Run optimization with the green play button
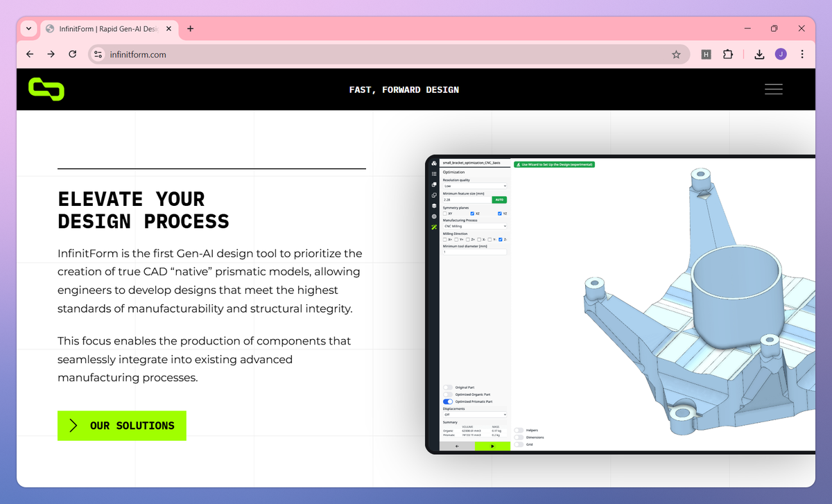Image resolution: width=832 pixels, height=504 pixels. (492, 446)
